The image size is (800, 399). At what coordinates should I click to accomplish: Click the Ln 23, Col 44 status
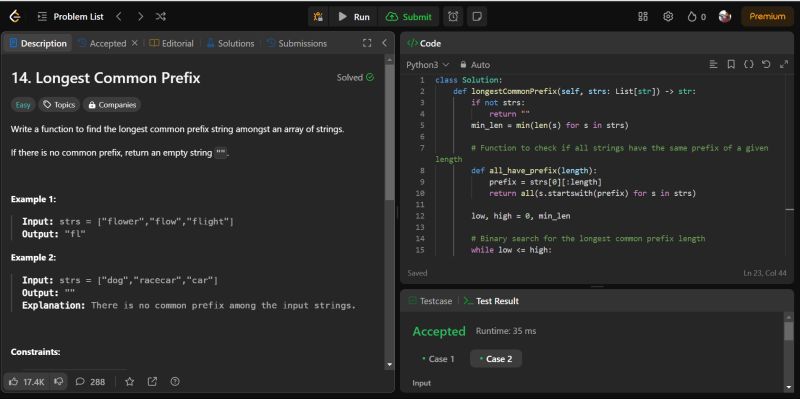765,273
